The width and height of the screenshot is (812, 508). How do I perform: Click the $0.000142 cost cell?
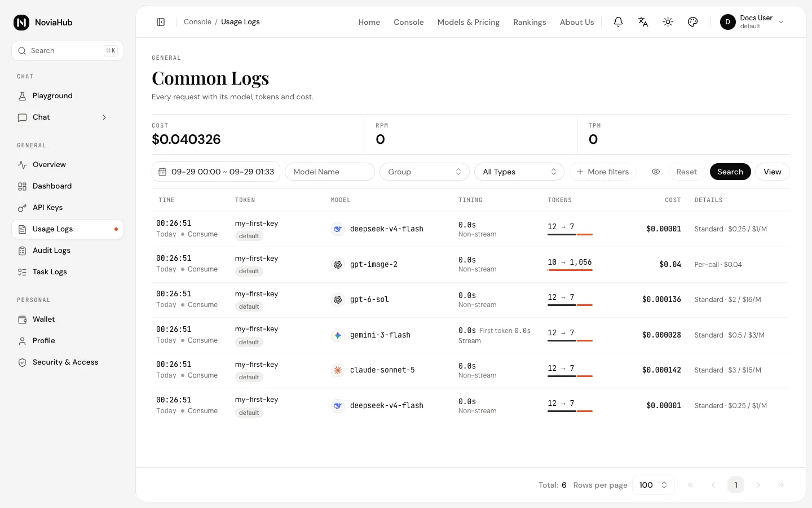661,370
